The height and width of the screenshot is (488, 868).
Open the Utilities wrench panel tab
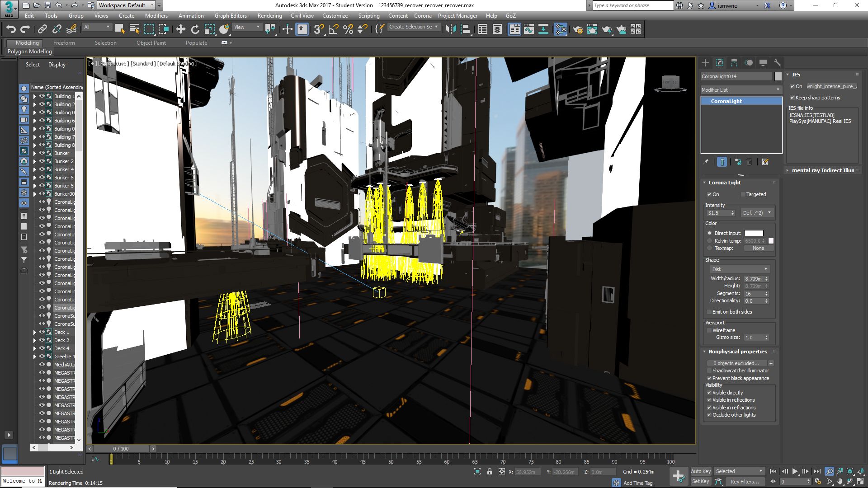[x=777, y=63]
